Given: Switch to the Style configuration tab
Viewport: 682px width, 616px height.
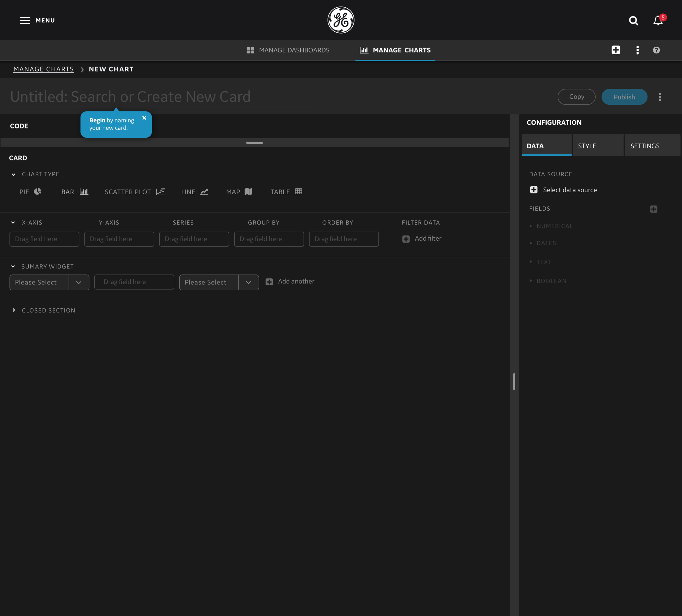Looking at the screenshot, I should pyautogui.click(x=597, y=146).
